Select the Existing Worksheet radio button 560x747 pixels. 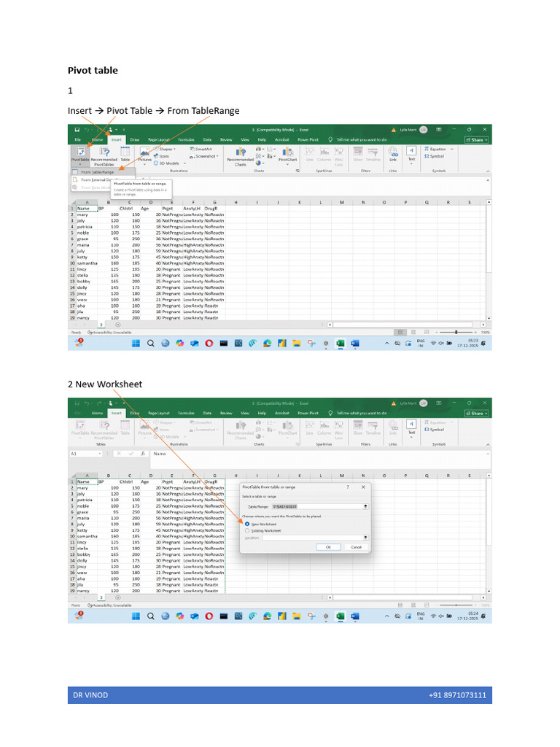click(x=247, y=530)
